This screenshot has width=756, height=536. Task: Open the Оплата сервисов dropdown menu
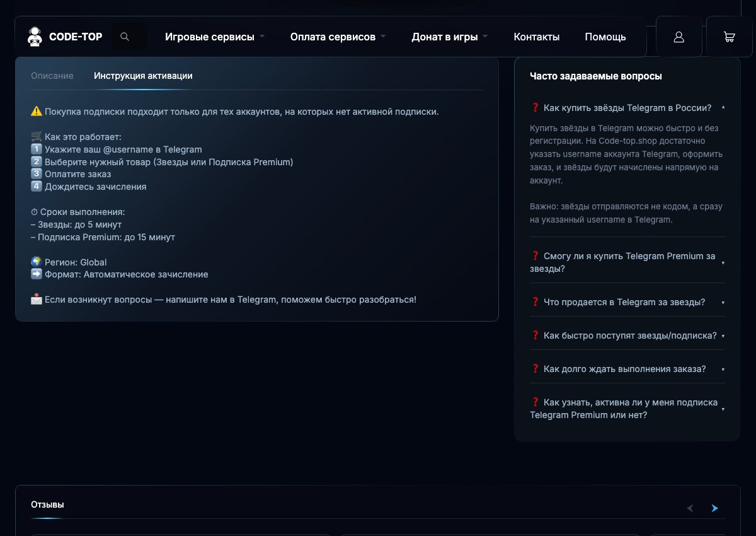pyautogui.click(x=338, y=37)
